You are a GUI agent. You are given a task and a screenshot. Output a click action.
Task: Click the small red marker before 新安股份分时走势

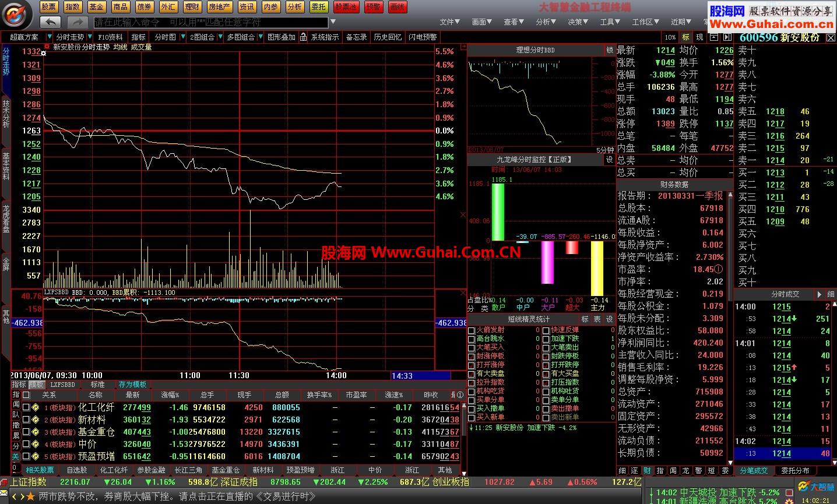point(47,46)
